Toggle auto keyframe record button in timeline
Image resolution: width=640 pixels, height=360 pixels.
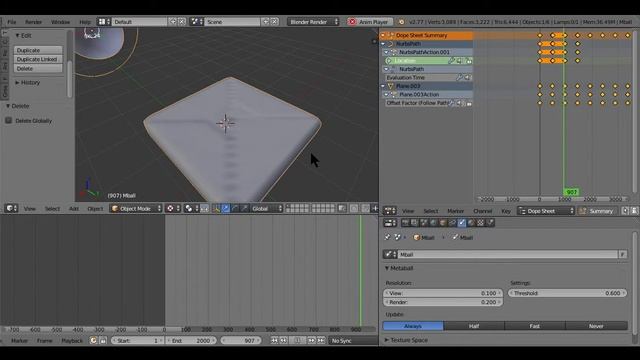(93, 340)
